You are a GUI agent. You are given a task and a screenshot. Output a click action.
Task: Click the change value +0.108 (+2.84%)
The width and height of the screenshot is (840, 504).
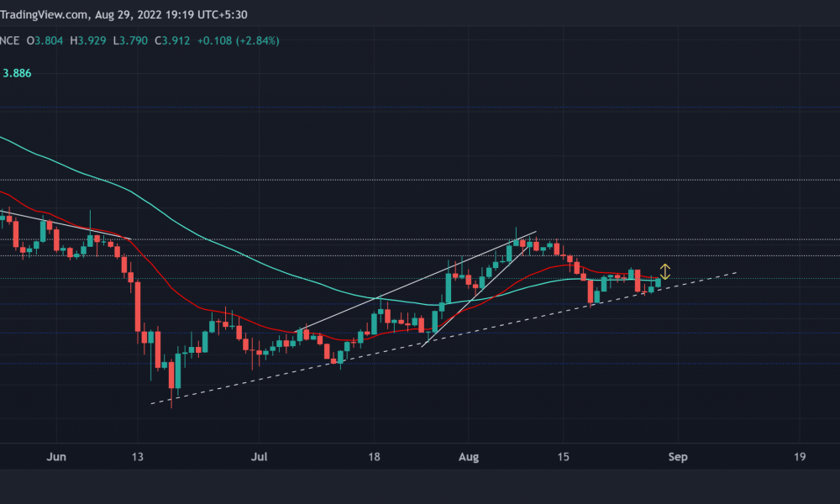[239, 40]
